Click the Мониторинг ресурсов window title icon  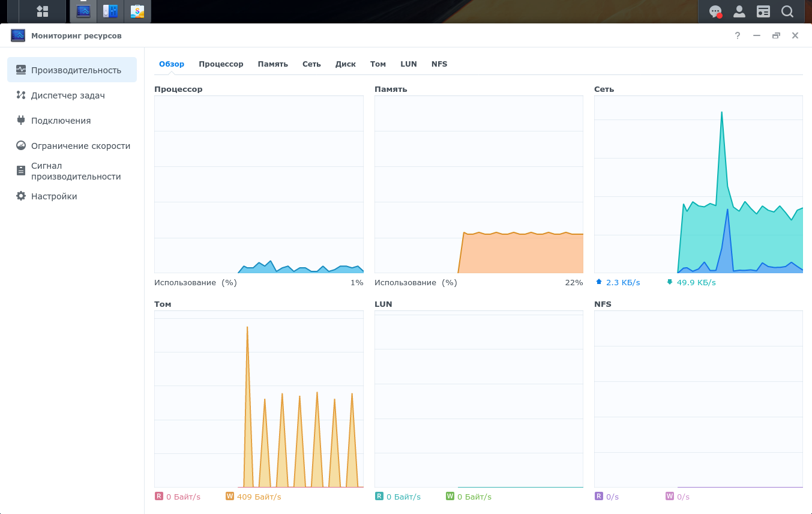click(18, 35)
